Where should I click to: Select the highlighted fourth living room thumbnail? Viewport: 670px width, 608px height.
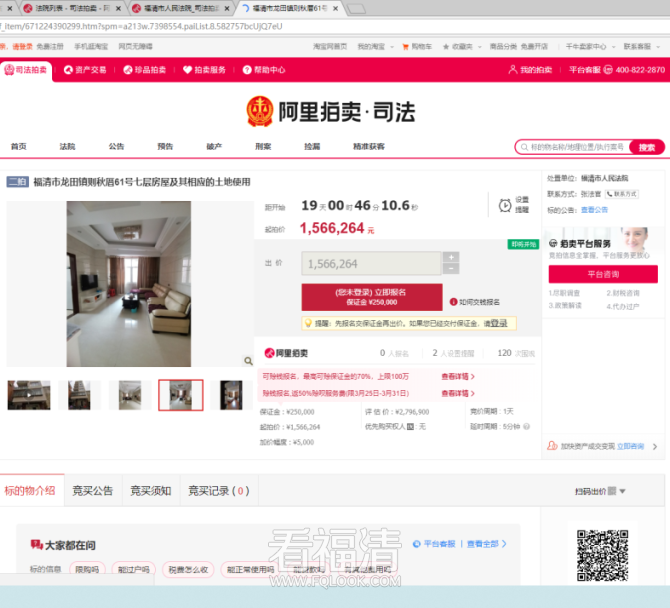181,395
